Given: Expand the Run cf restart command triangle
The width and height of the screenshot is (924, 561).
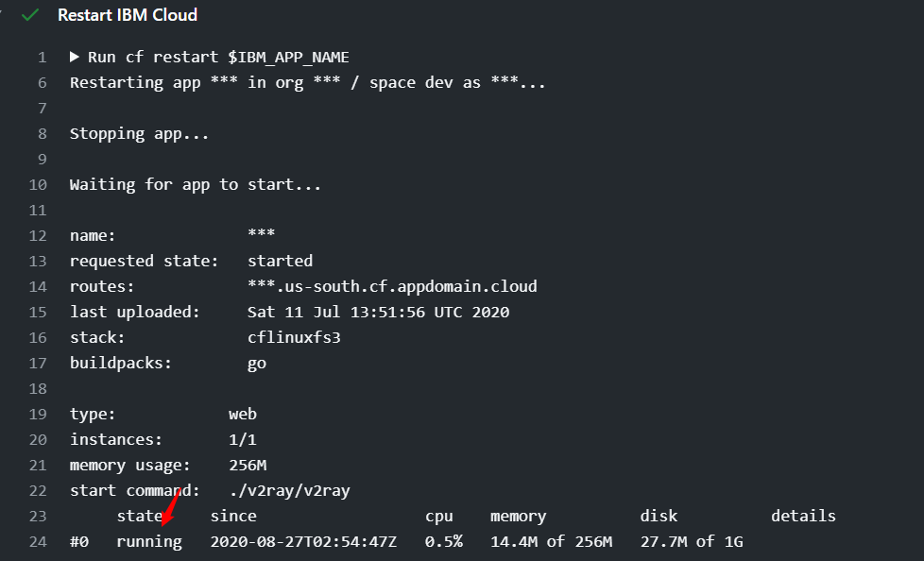Looking at the screenshot, I should pos(75,58).
